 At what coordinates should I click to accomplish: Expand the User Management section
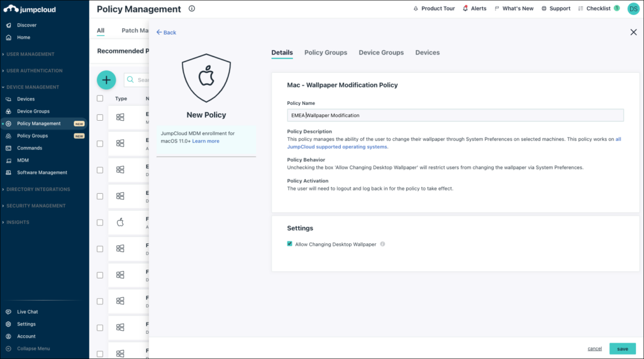[x=30, y=54]
